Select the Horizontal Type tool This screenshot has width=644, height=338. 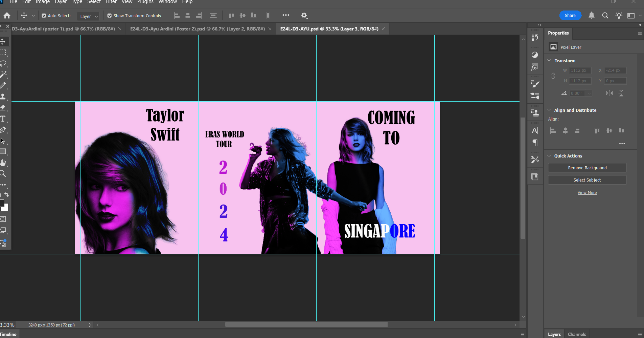click(x=3, y=119)
